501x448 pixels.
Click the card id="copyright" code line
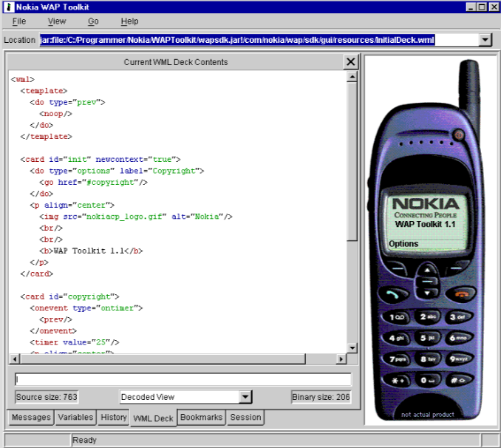69,296
